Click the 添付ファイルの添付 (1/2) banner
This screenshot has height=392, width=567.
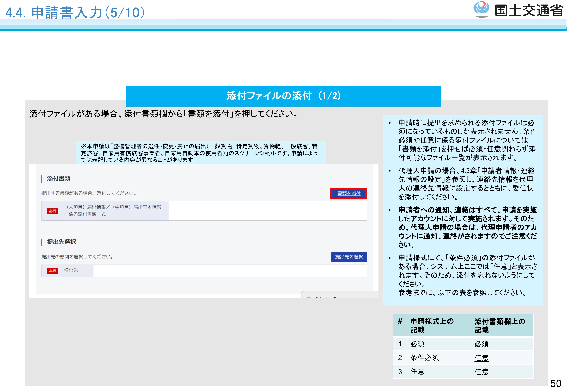pyautogui.click(x=283, y=96)
